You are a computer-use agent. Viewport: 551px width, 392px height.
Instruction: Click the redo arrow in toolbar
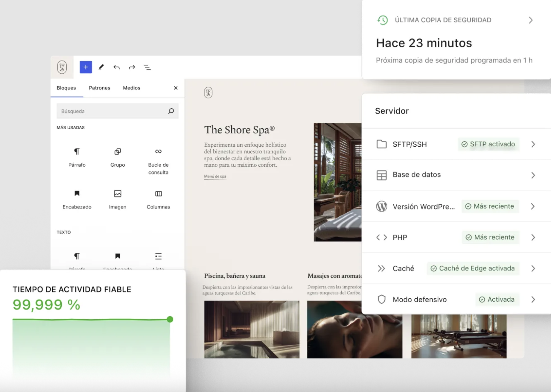tap(132, 67)
